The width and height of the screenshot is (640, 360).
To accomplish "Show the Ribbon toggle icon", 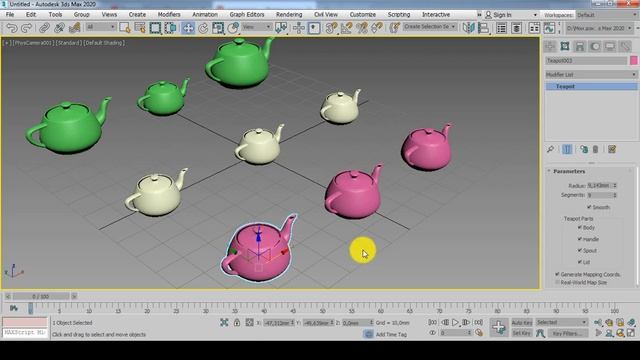I will [x=534, y=28].
